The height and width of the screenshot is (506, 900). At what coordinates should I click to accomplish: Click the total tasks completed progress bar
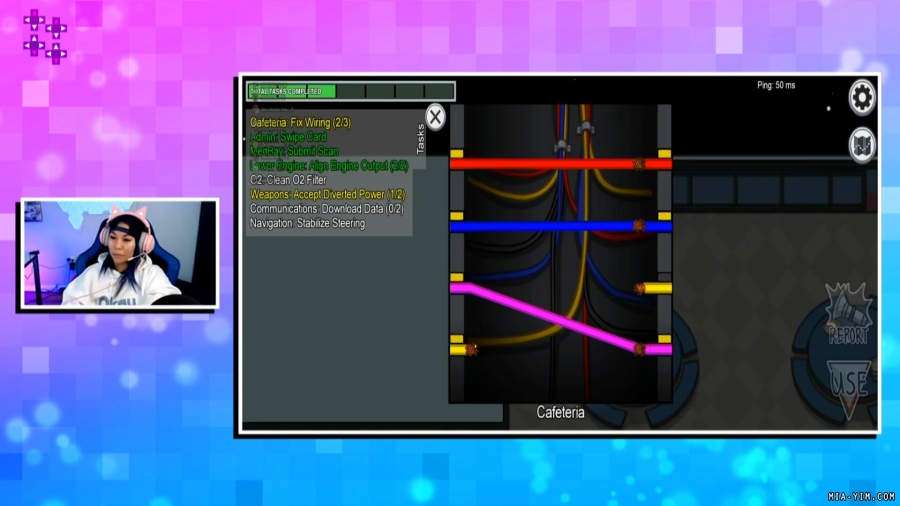pos(351,91)
